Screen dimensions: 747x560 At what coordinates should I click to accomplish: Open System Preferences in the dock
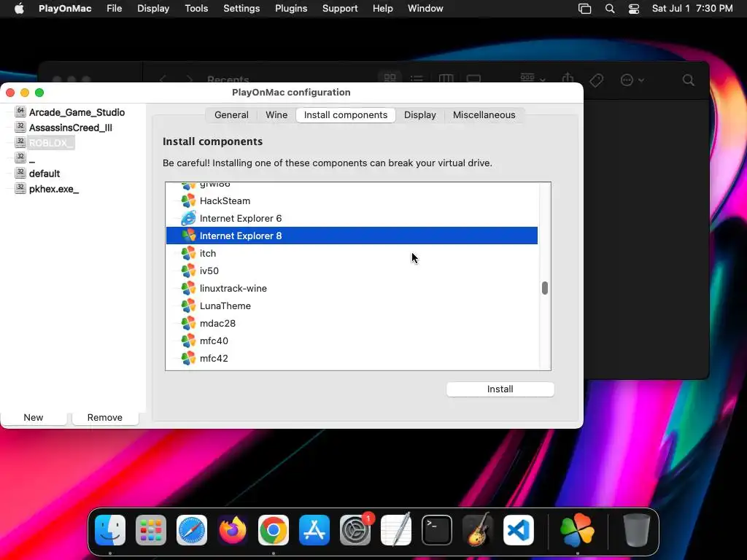coord(355,530)
